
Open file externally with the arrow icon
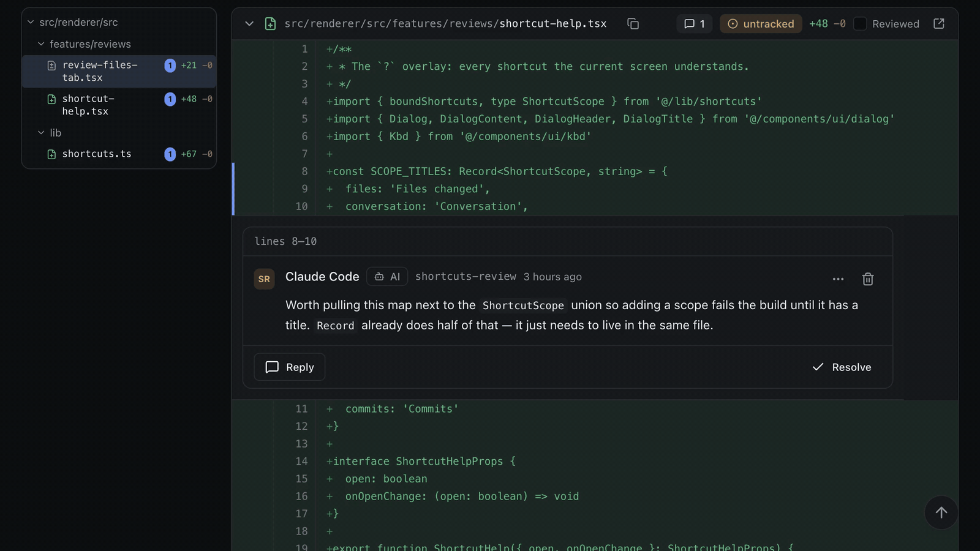click(939, 24)
